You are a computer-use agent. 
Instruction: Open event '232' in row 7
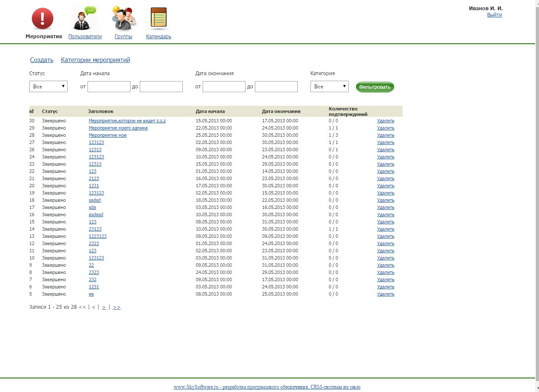coord(93,280)
